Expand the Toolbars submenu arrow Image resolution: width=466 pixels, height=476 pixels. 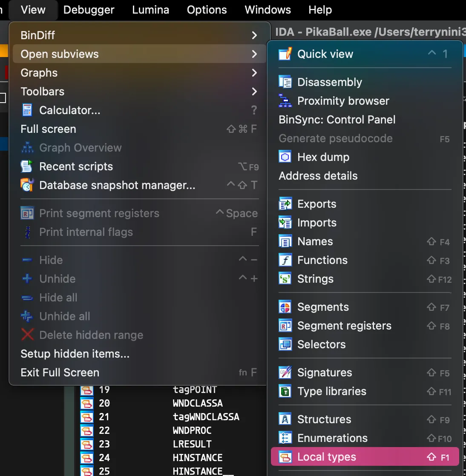255,92
